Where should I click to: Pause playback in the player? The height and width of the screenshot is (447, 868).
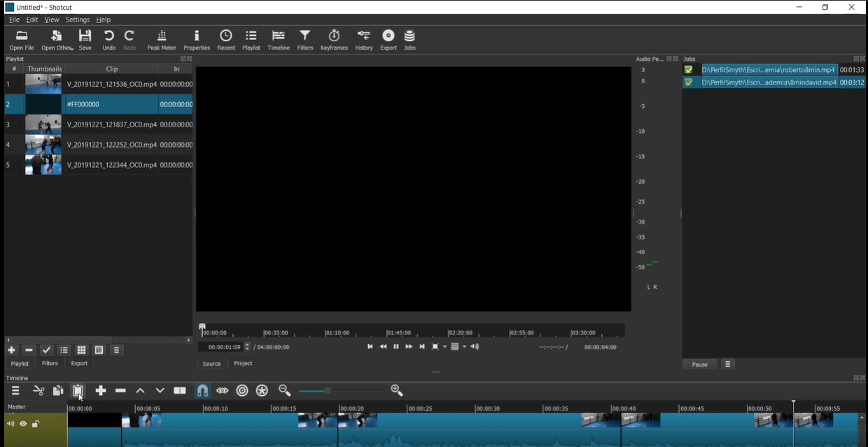coord(396,347)
